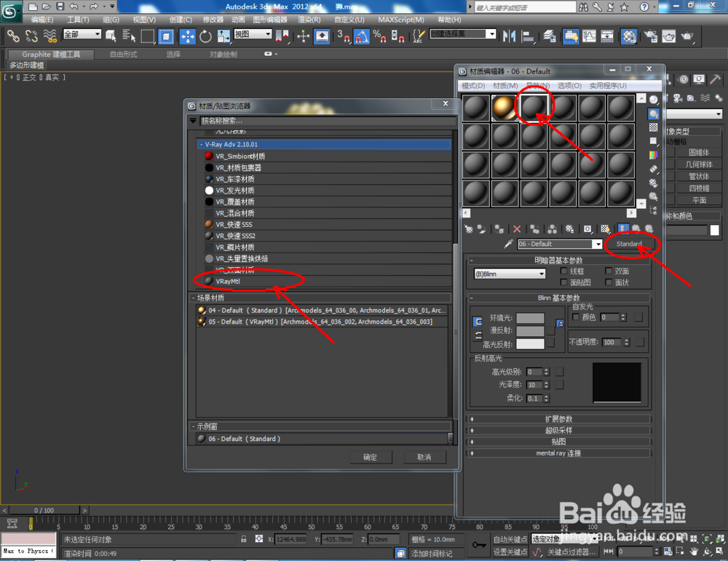
Task: Select gold material sample slot
Action: pyautogui.click(x=505, y=108)
